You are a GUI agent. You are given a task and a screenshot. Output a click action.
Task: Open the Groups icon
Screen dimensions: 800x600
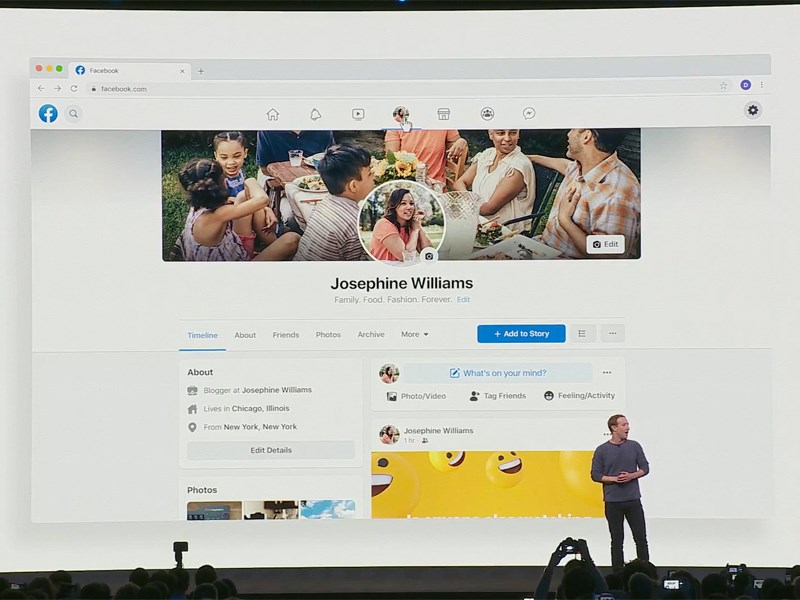(x=487, y=113)
